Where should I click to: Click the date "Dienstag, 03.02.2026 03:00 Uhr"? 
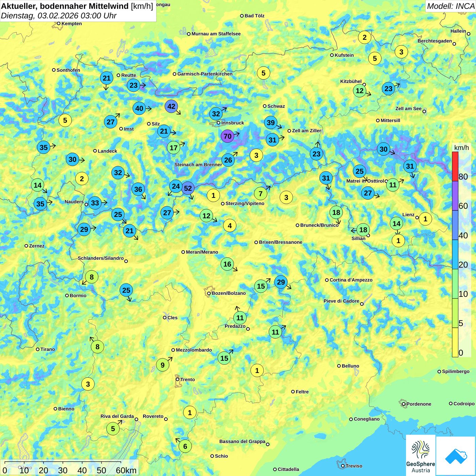(59, 16)
